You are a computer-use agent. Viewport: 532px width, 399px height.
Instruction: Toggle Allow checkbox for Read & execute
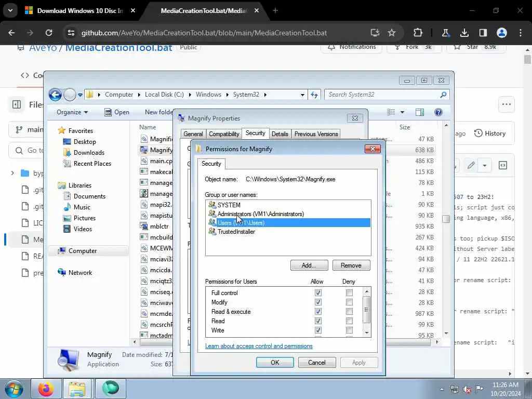tap(318, 312)
